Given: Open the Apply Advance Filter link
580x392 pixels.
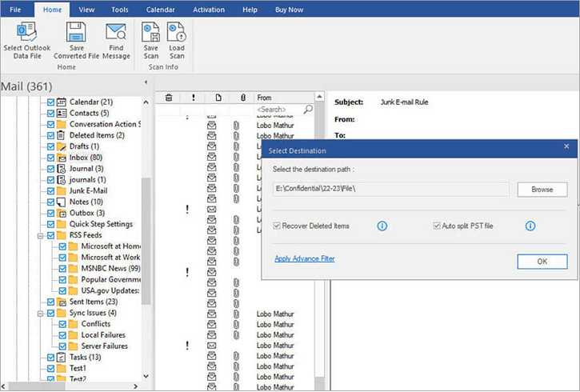Looking at the screenshot, I should point(304,258).
